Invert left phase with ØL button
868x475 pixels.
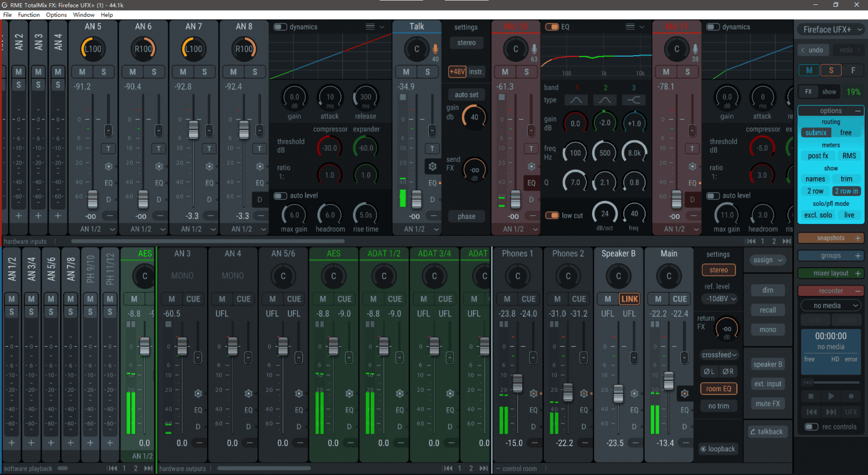[x=708, y=371]
